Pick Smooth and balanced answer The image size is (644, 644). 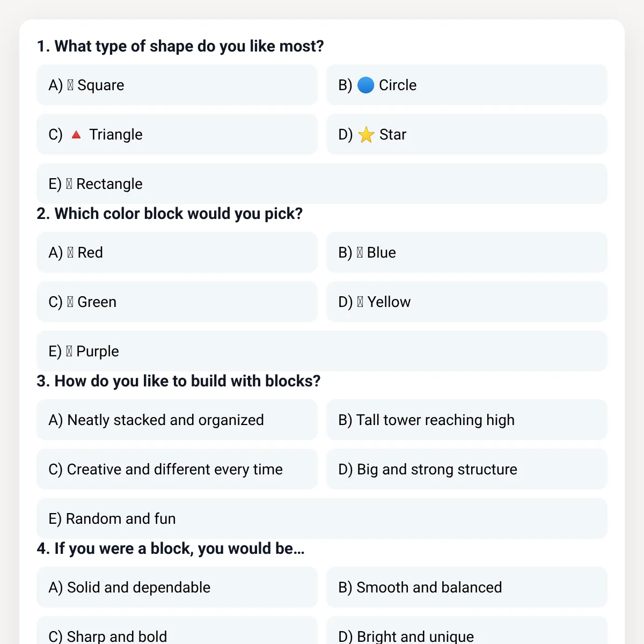click(x=467, y=587)
